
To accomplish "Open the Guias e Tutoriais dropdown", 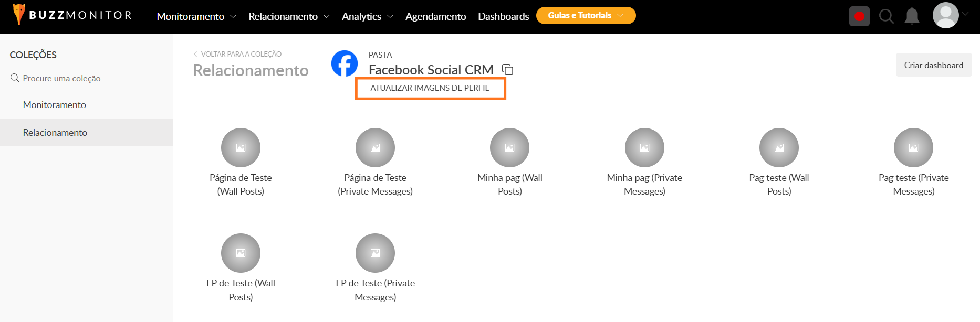I will 586,16.
